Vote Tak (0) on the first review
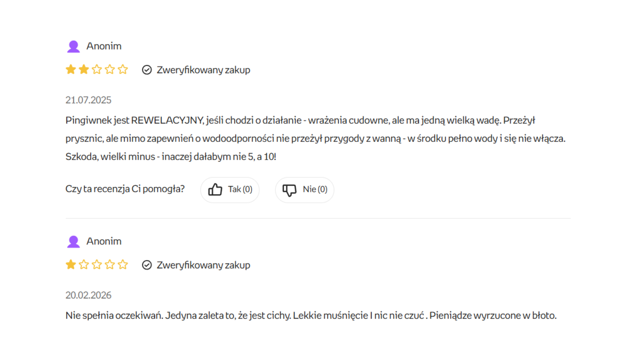Image resolution: width=644 pixels, height=362 pixels. click(x=230, y=190)
